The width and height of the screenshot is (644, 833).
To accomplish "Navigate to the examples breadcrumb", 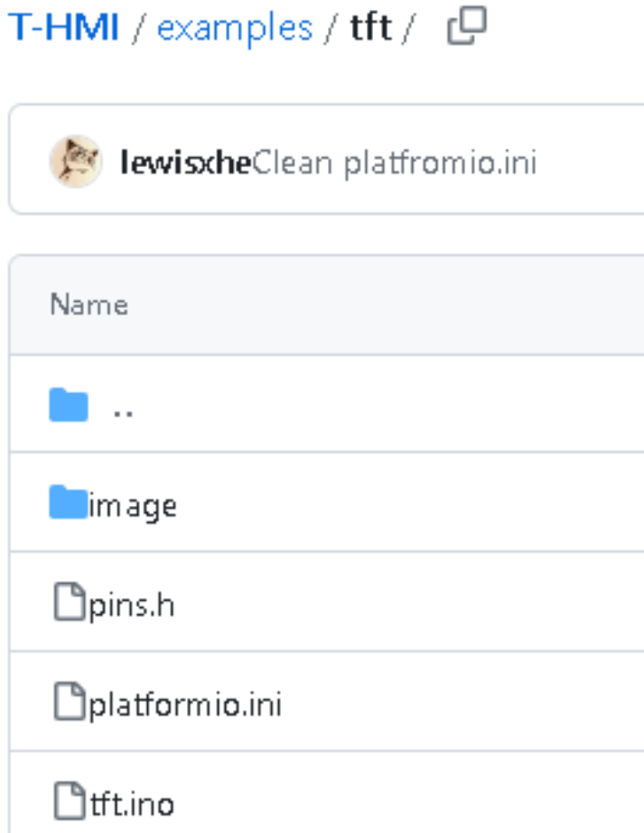I will click(235, 28).
